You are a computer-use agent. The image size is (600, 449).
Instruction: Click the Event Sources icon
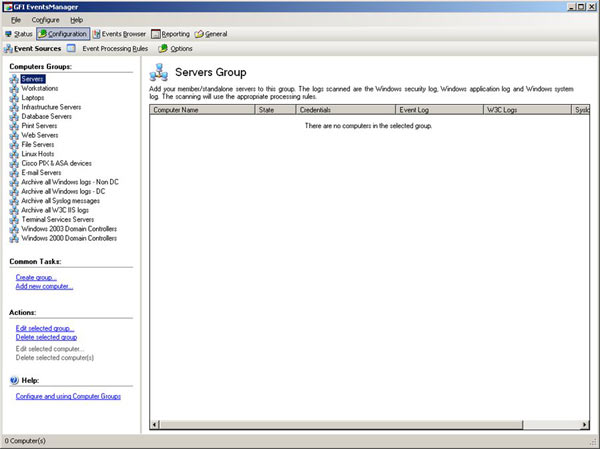(x=8, y=49)
